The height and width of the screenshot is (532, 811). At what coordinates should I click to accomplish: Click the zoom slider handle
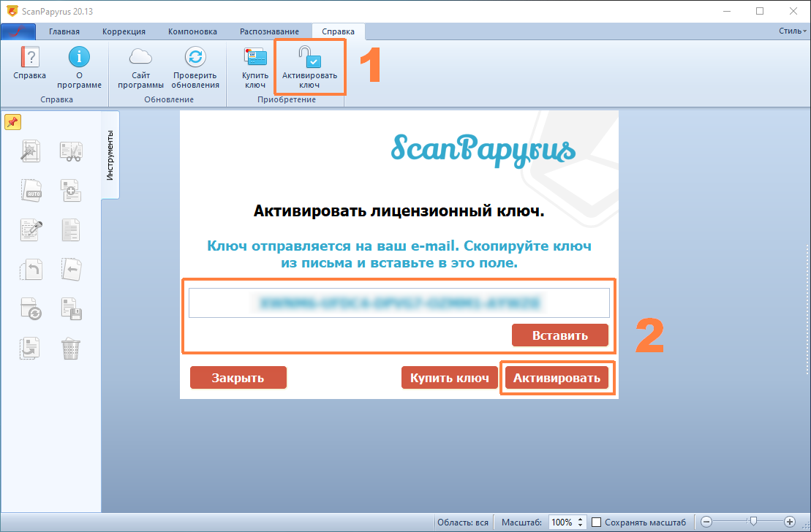click(753, 522)
